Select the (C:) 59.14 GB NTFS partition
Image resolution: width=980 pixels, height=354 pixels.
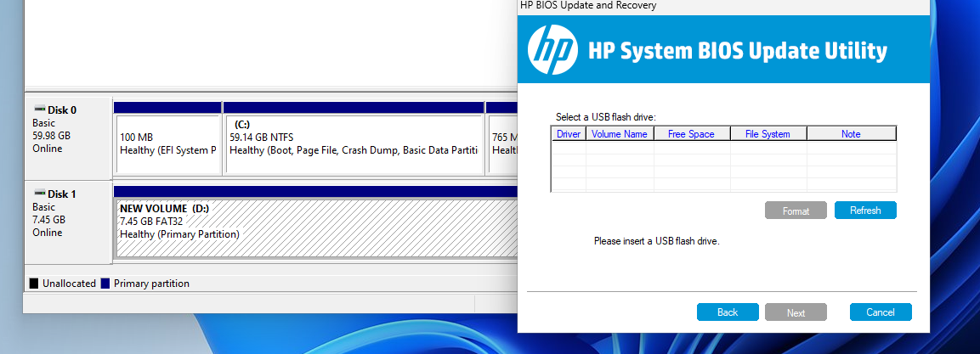(x=354, y=143)
